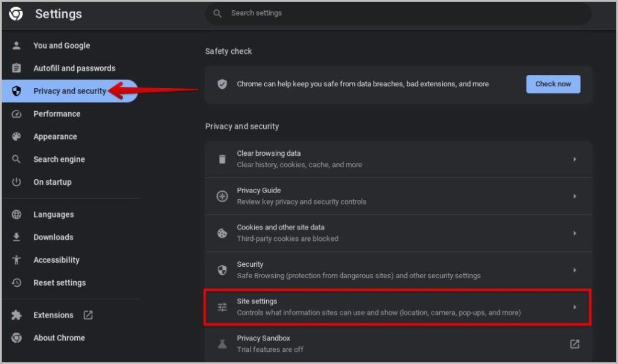Expand the Security row arrow
The image size is (618, 364).
(x=575, y=270)
